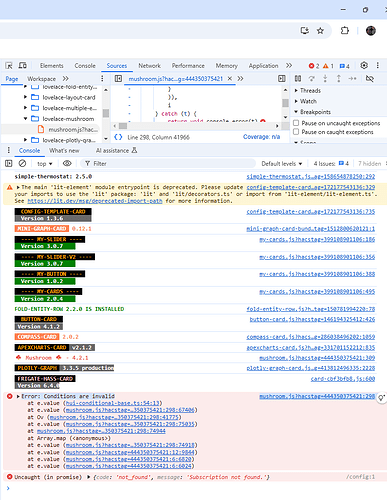The image size is (387, 500).
Task: Open DevTools settings gear
Action: (364, 65)
